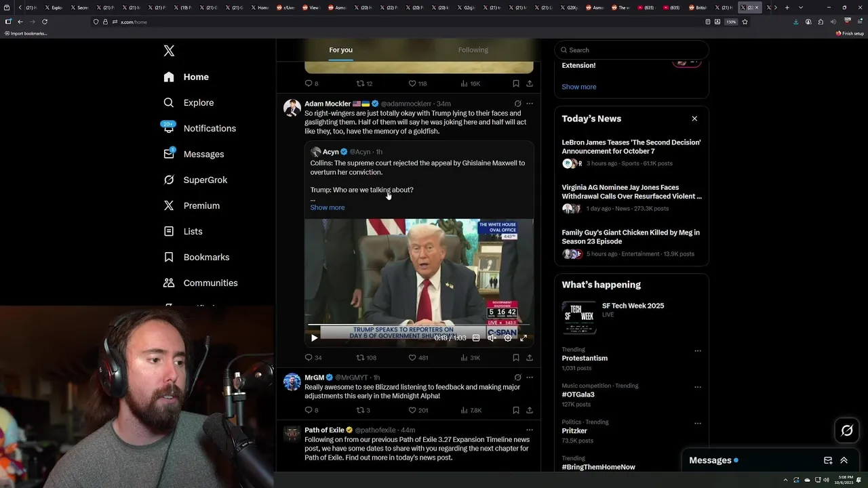Image resolution: width=868 pixels, height=488 pixels.
Task: Play the Trump video
Action: click(x=314, y=338)
